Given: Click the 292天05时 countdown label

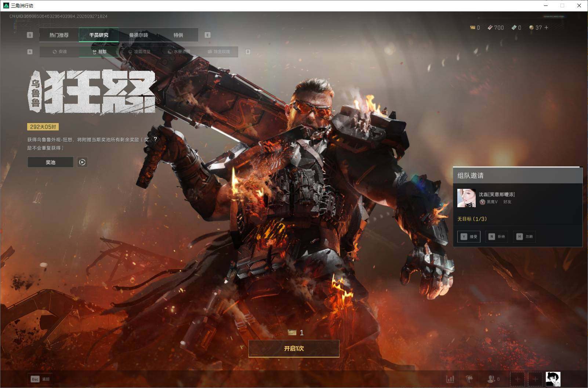Looking at the screenshot, I should (x=43, y=127).
